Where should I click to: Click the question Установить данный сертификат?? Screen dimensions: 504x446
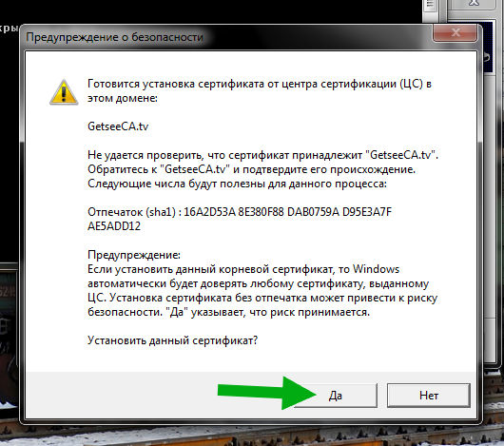pos(173,340)
